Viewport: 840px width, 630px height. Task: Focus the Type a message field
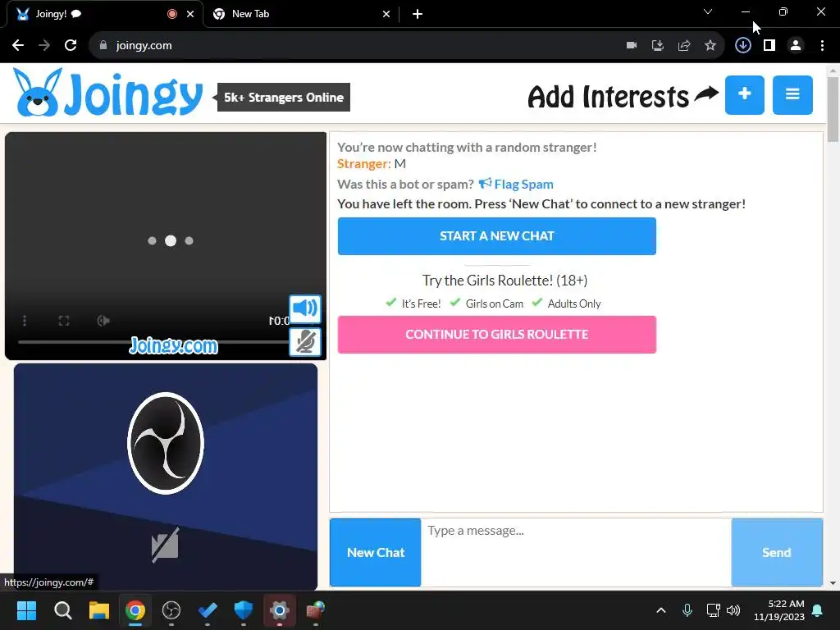pyautogui.click(x=576, y=552)
